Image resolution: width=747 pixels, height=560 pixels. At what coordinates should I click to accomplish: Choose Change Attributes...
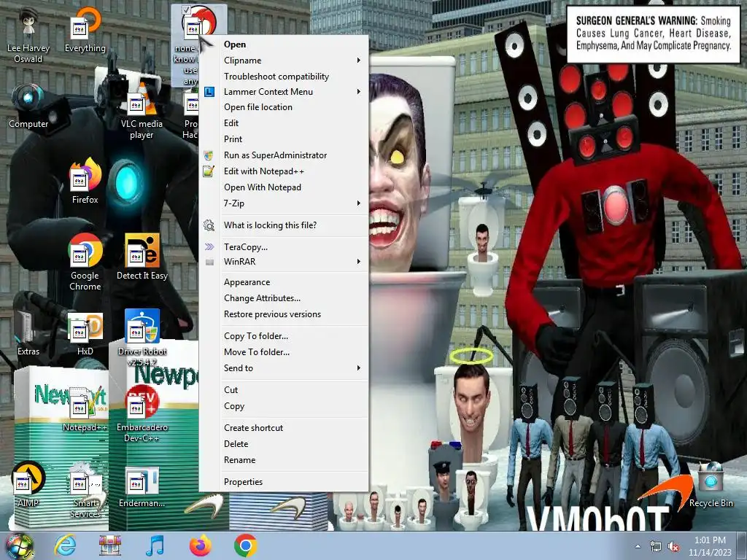[284, 298]
